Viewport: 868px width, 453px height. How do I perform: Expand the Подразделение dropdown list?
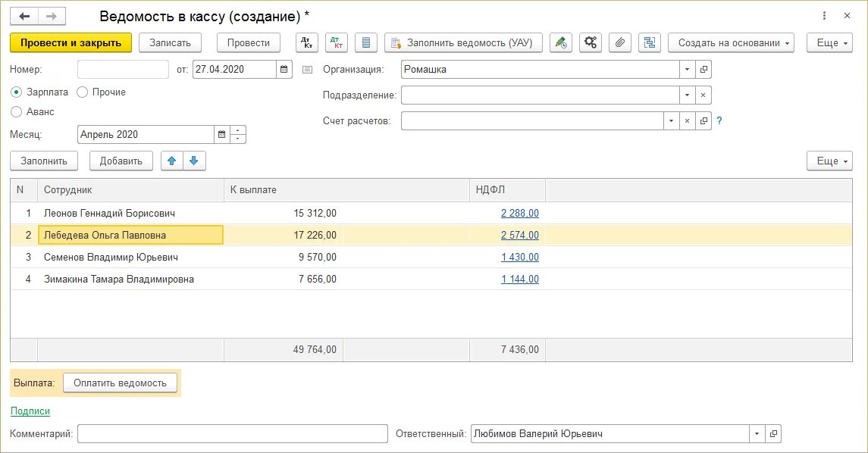click(688, 95)
